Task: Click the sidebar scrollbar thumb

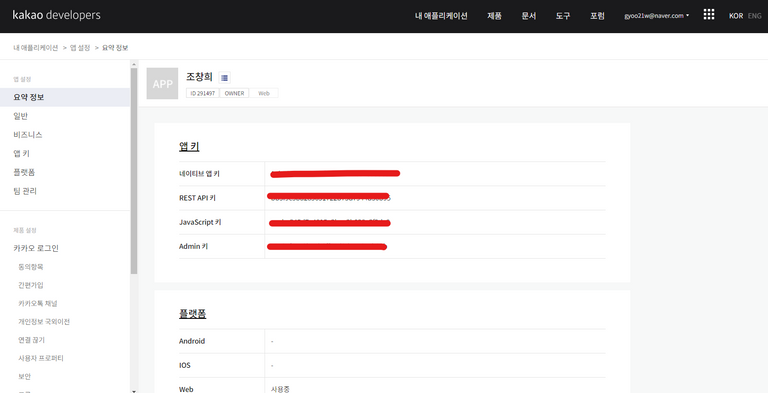Action: click(134, 171)
